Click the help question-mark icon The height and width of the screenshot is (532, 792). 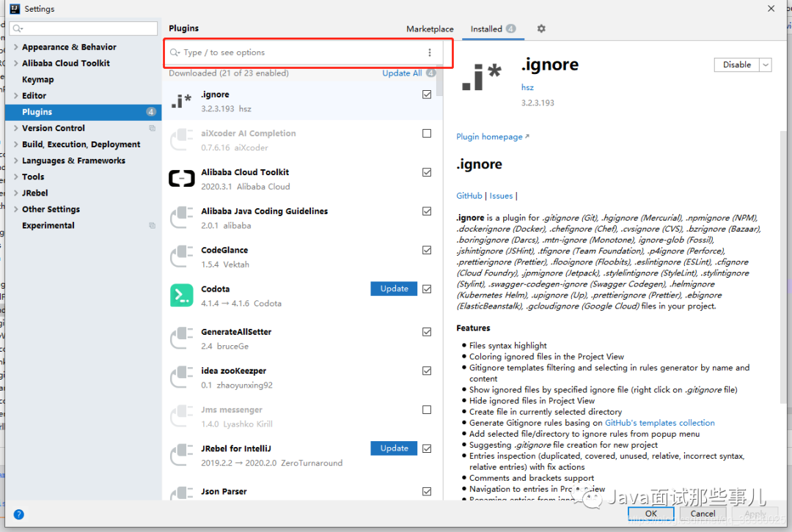point(18,514)
